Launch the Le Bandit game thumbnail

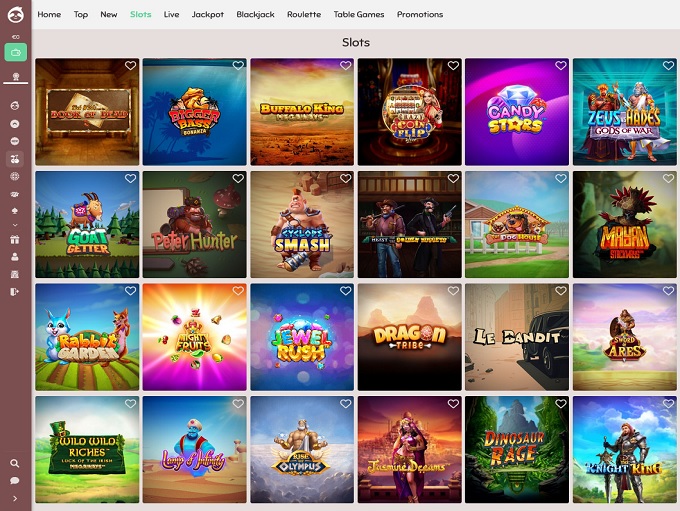tap(517, 337)
